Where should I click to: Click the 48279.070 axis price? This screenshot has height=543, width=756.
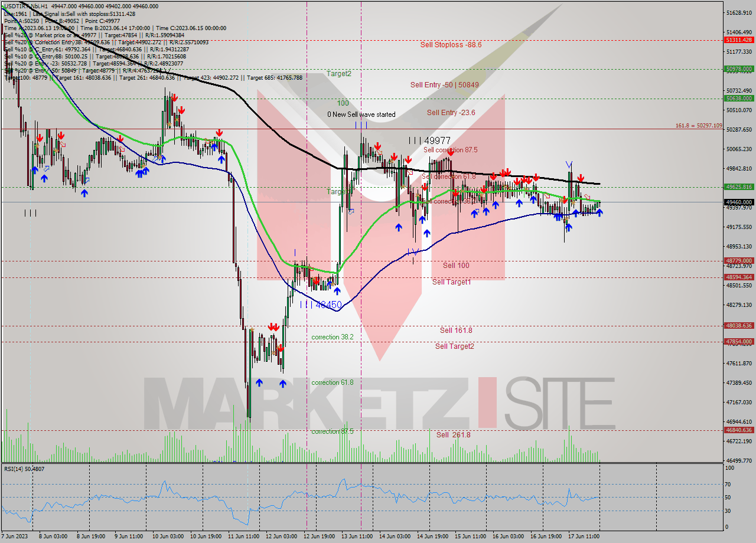click(x=739, y=305)
